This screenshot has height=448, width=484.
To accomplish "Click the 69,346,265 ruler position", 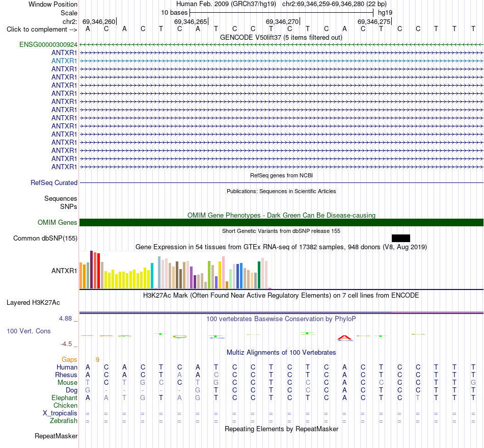I will coord(191,21).
